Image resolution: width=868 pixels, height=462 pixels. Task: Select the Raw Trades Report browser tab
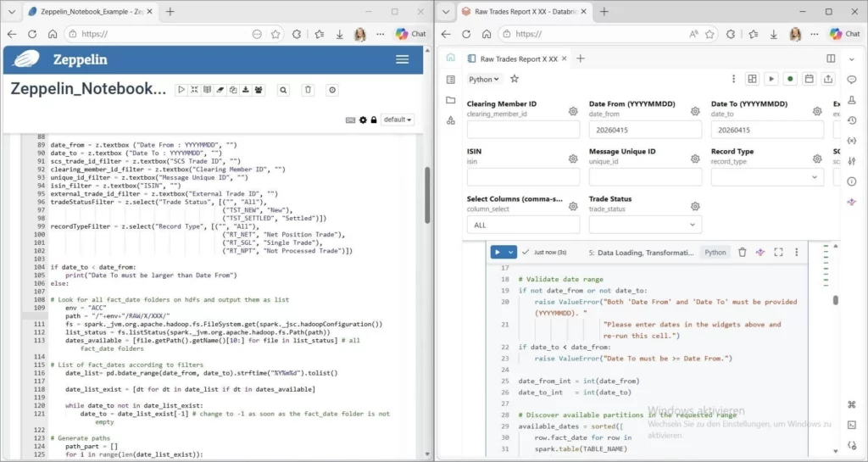[x=523, y=11]
